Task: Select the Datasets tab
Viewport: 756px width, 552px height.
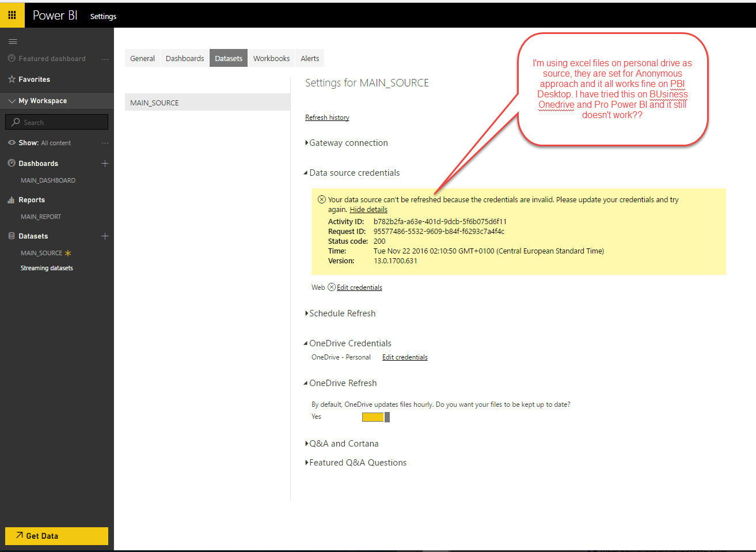Action: pyautogui.click(x=229, y=58)
